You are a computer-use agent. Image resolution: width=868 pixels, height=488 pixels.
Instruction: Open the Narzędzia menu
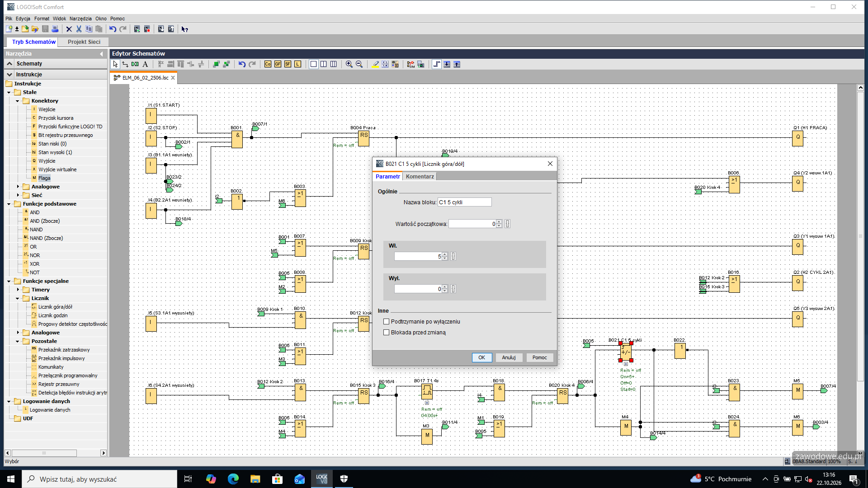click(80, 19)
